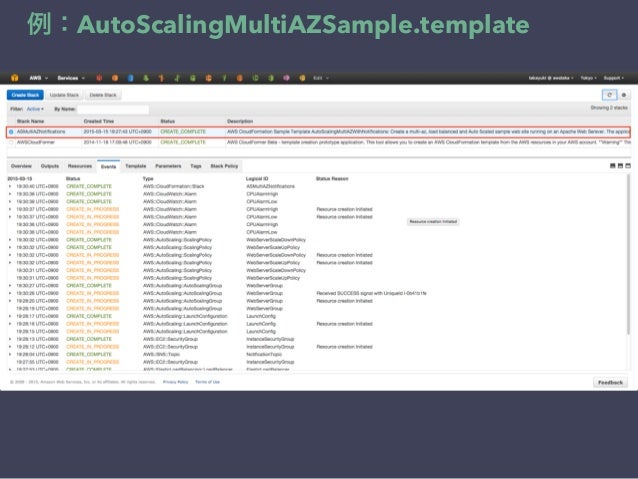Click the events Logical ID column header

pos(257,179)
